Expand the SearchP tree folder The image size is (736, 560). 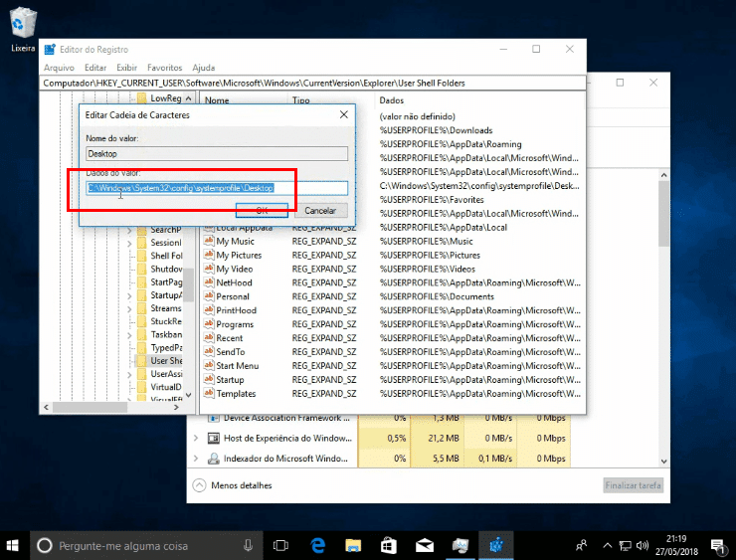tap(129, 230)
